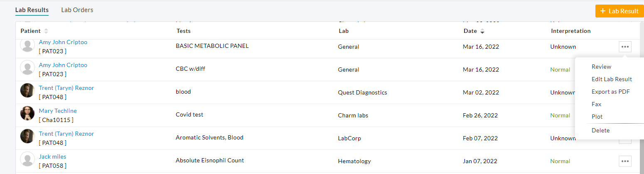Open Jack miles patient link
Image resolution: width=644 pixels, height=174 pixels.
[x=52, y=157]
